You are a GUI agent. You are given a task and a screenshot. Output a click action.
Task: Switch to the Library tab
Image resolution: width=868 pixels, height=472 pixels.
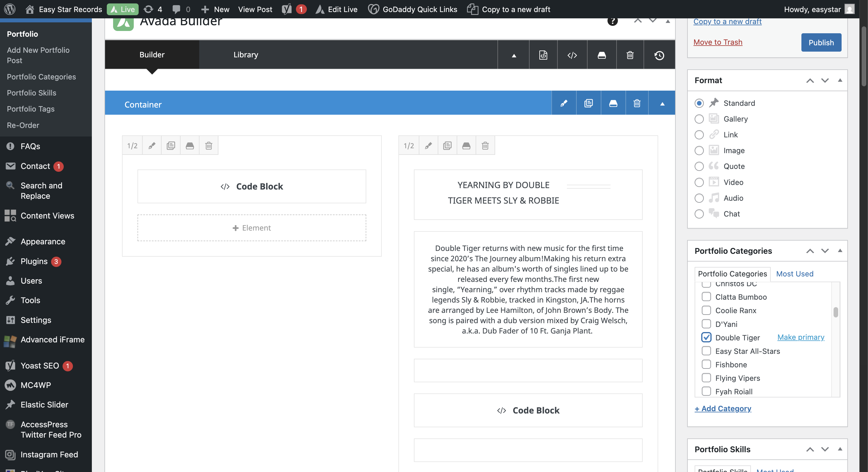(x=246, y=54)
